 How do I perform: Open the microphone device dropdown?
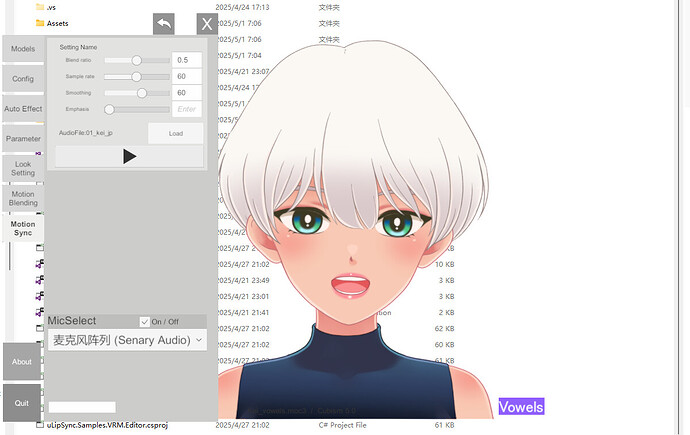(x=127, y=340)
